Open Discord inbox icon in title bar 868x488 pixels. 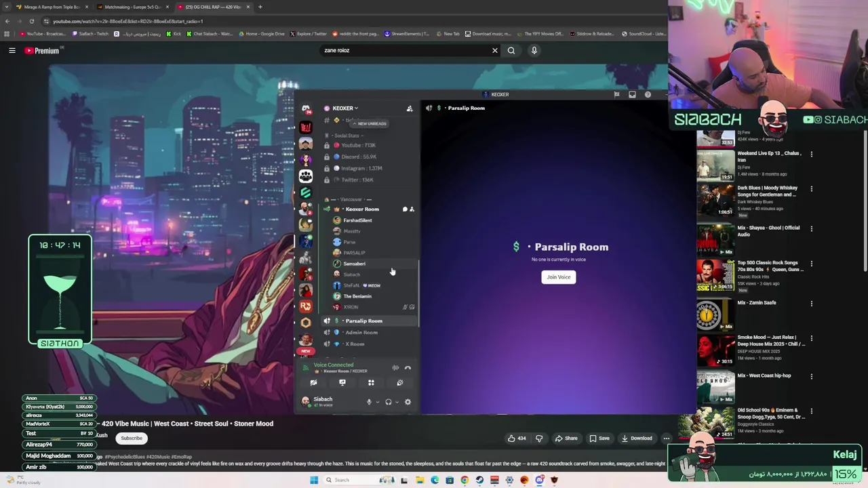pos(632,95)
